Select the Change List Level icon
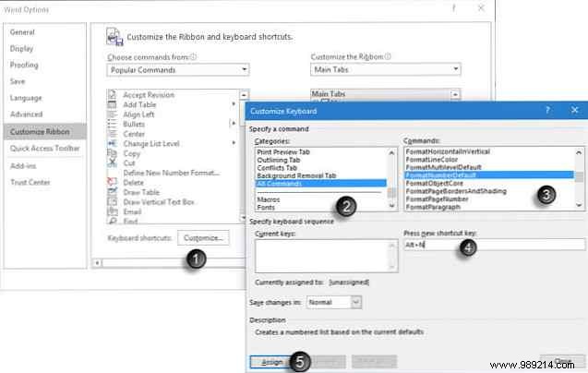The height and width of the screenshot is (373, 588). (x=112, y=143)
